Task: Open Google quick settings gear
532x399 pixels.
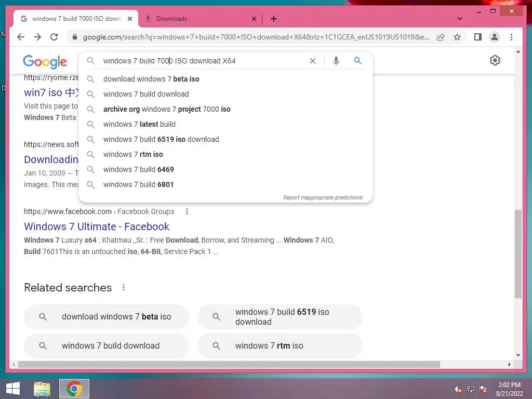Action: (x=495, y=60)
